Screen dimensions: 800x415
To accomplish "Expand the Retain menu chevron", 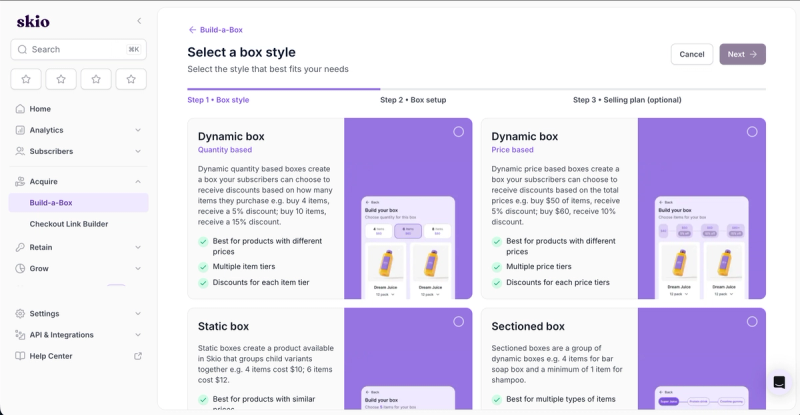I will [x=138, y=247].
